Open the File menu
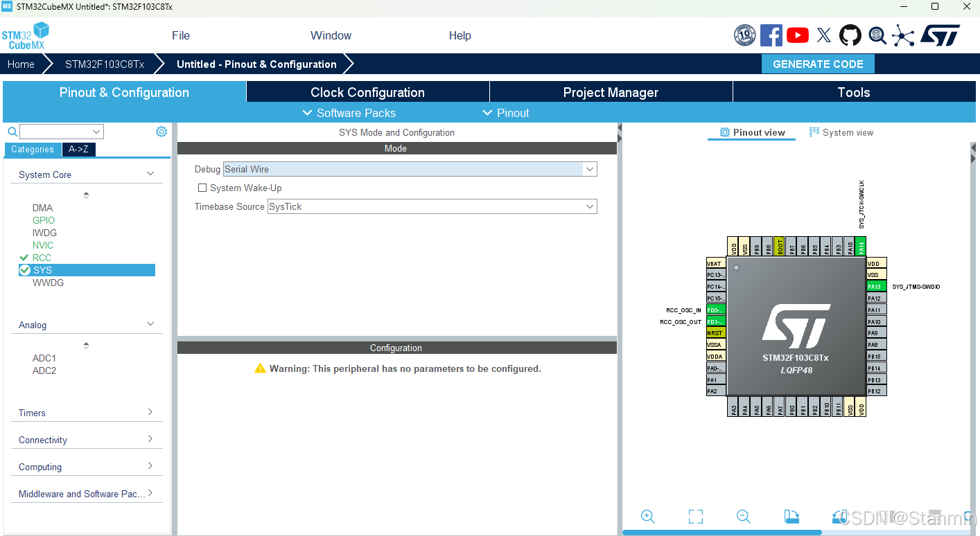The height and width of the screenshot is (536, 980). click(x=181, y=35)
